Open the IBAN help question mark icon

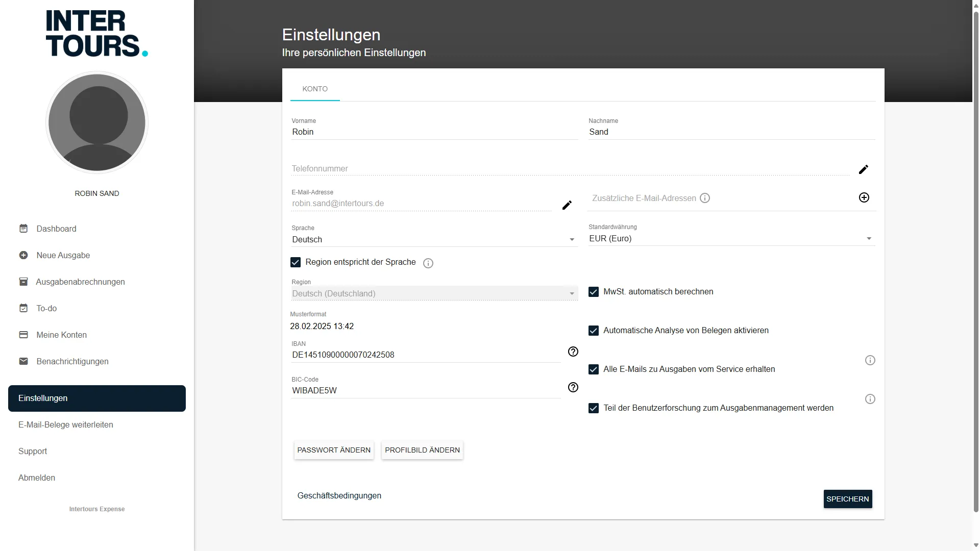coord(573,352)
